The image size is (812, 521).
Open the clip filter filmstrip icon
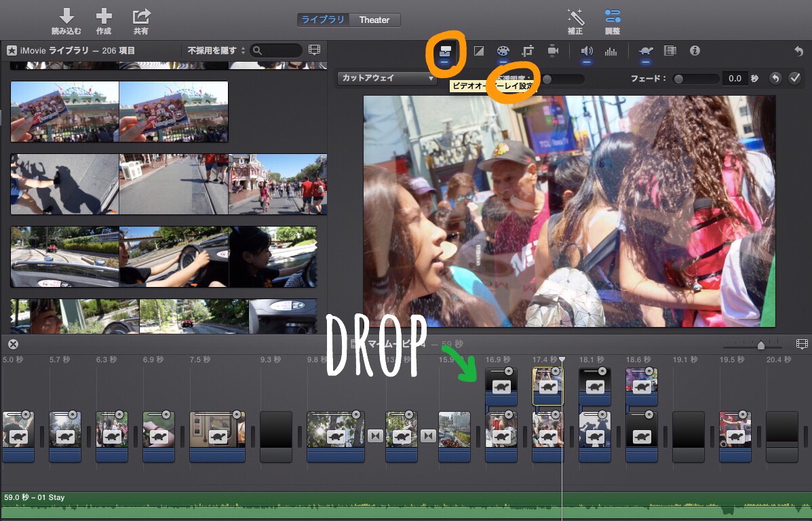coord(670,51)
